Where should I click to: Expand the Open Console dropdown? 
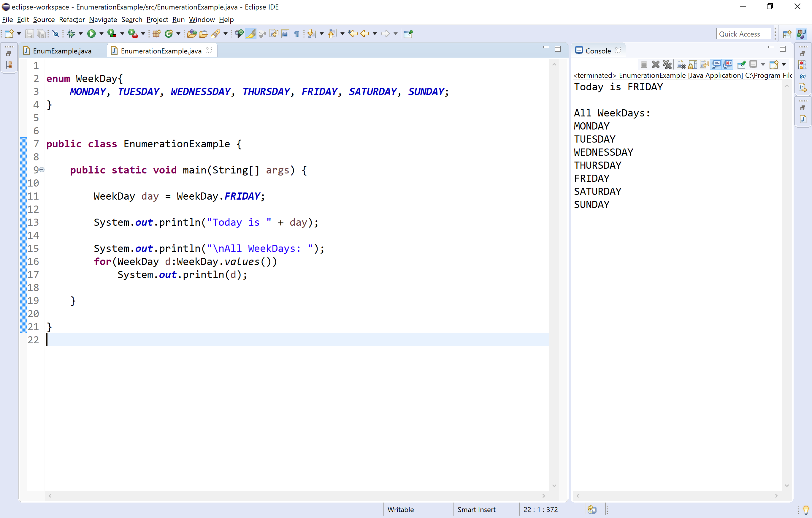point(783,64)
